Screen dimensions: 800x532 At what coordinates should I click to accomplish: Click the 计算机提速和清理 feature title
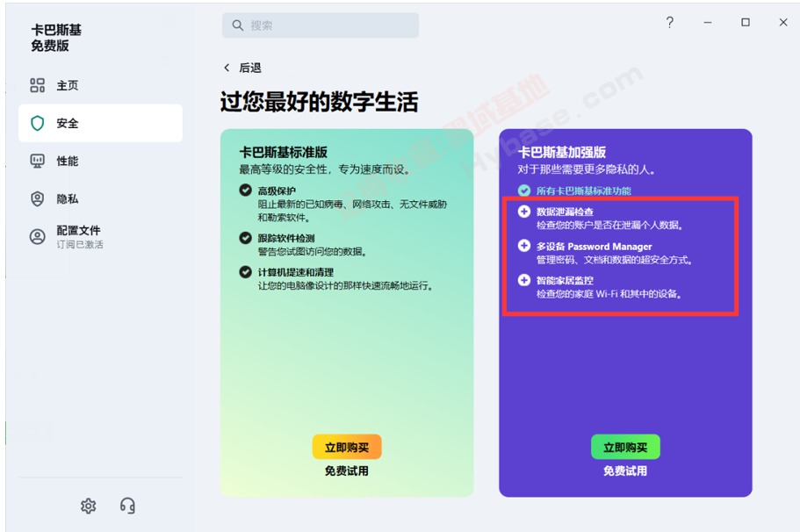[x=296, y=272]
